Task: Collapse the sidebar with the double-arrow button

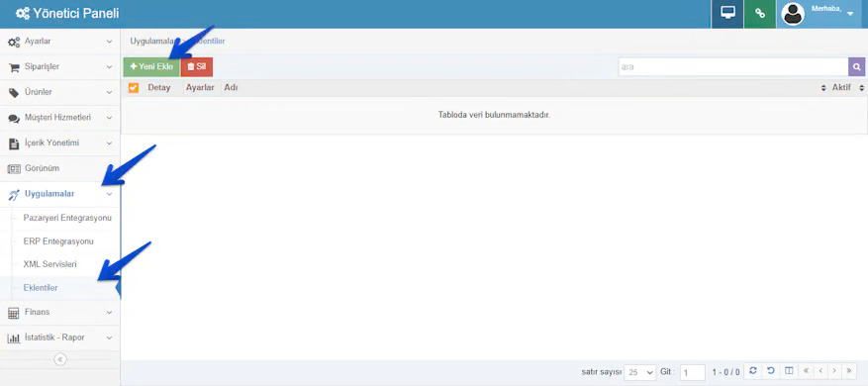Action: tap(60, 359)
